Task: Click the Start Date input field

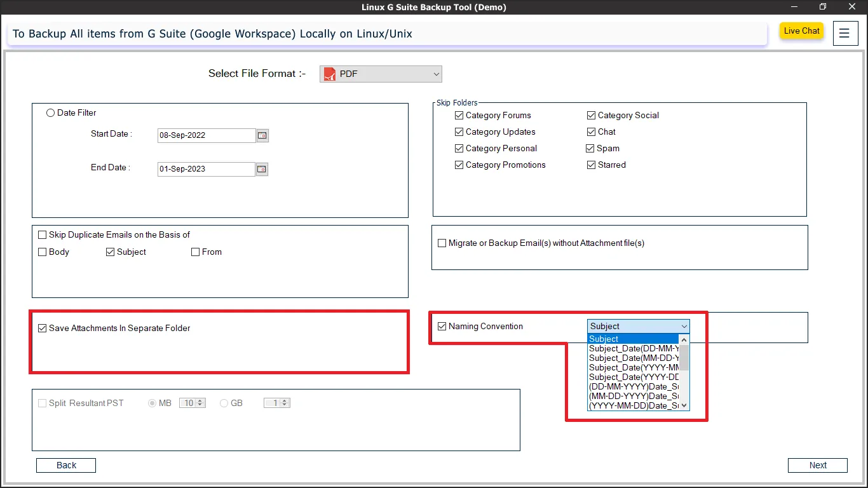Action: click(x=206, y=135)
